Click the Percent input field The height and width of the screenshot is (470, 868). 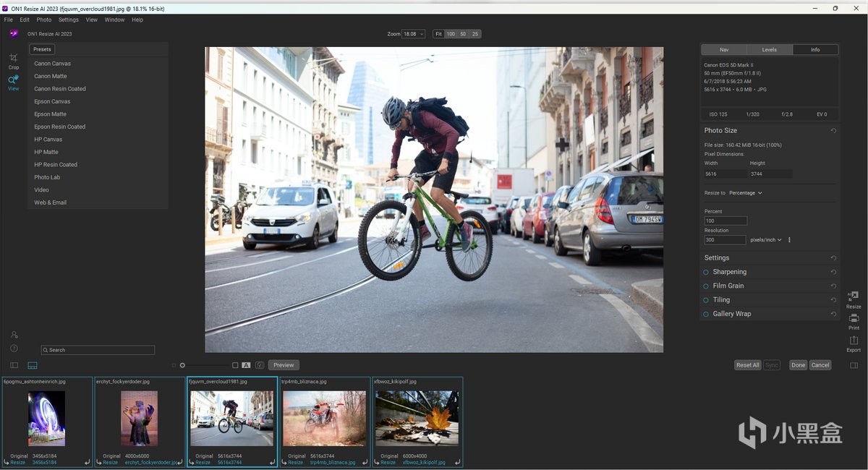[726, 221]
